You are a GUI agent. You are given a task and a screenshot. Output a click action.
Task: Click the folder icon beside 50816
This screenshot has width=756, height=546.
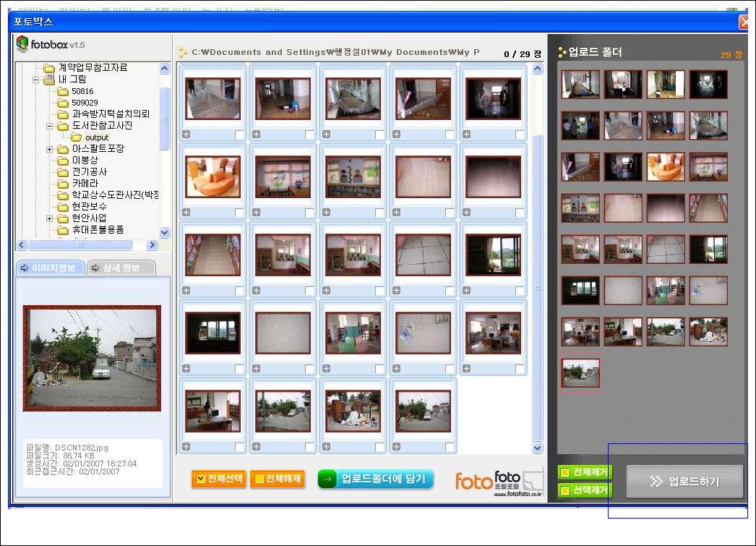click(x=63, y=91)
